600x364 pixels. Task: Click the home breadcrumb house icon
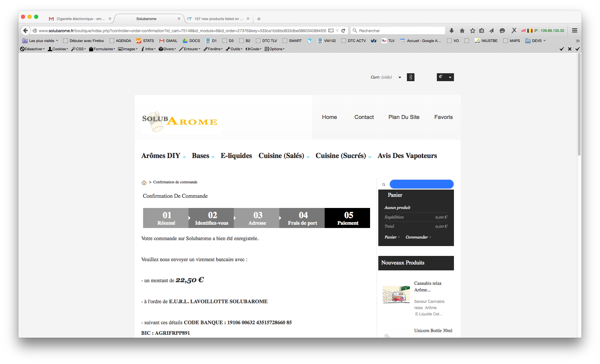point(144,182)
